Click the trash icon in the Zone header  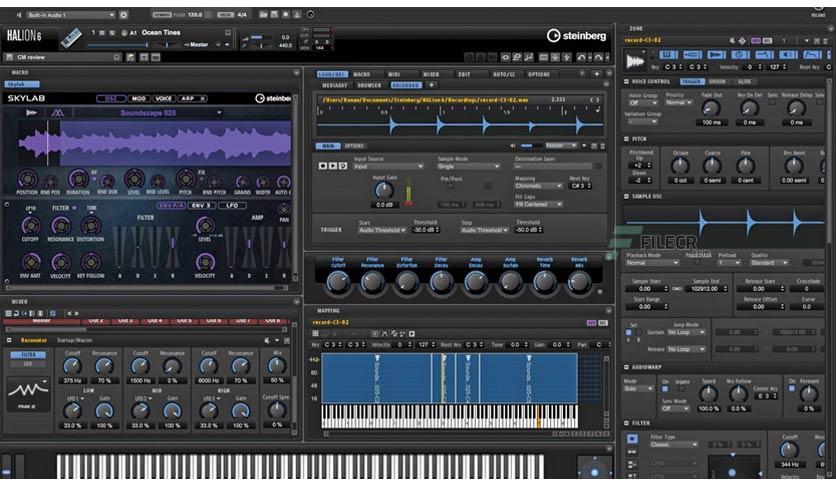coord(824,41)
